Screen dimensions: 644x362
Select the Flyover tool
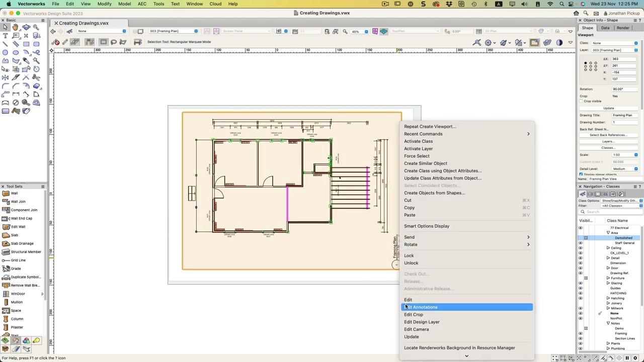click(26, 27)
